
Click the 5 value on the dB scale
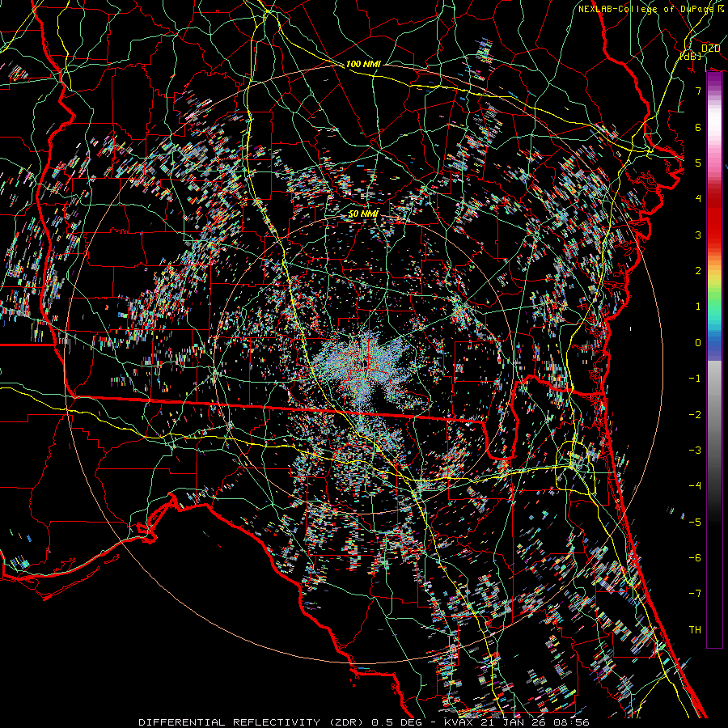(x=698, y=163)
